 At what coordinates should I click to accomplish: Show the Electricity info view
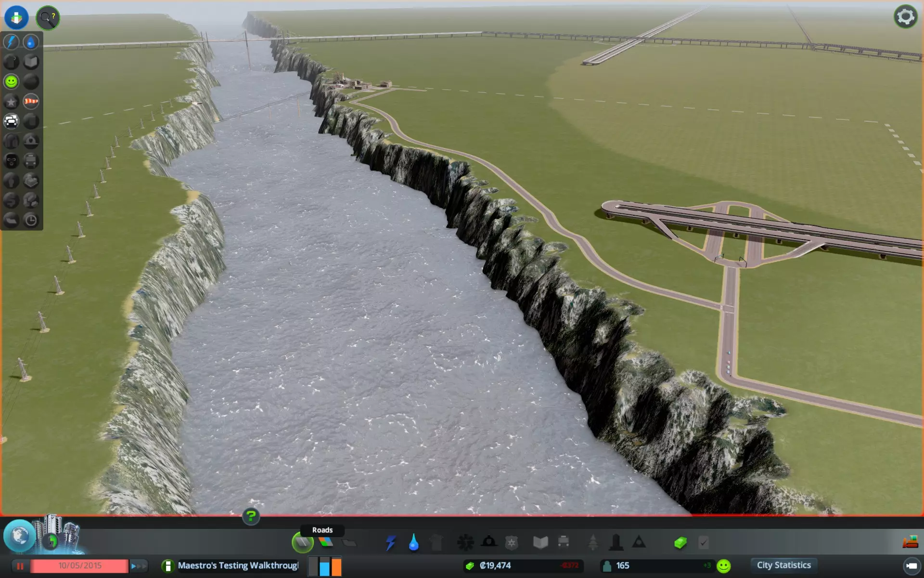click(11, 42)
